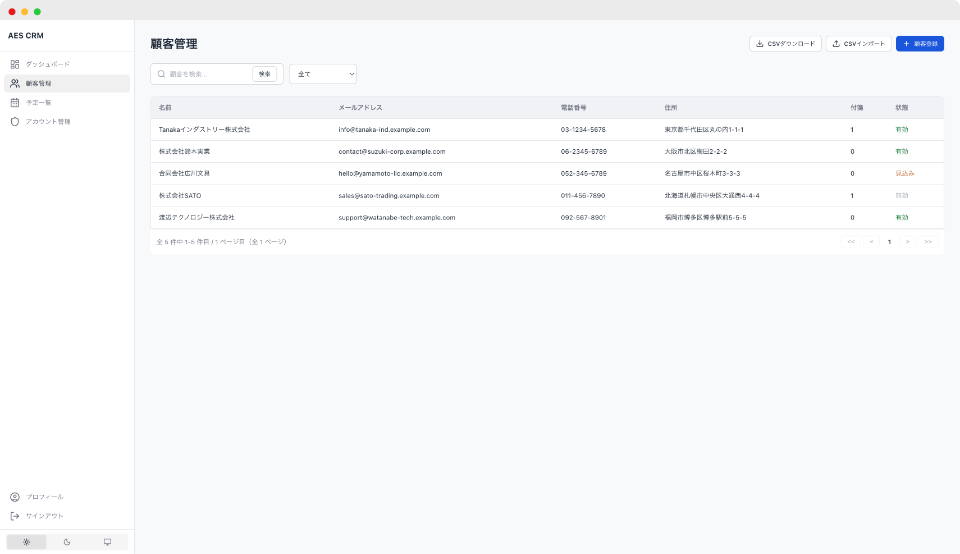Open プロフィール in the sidebar menu
960x554 pixels.
(45, 497)
